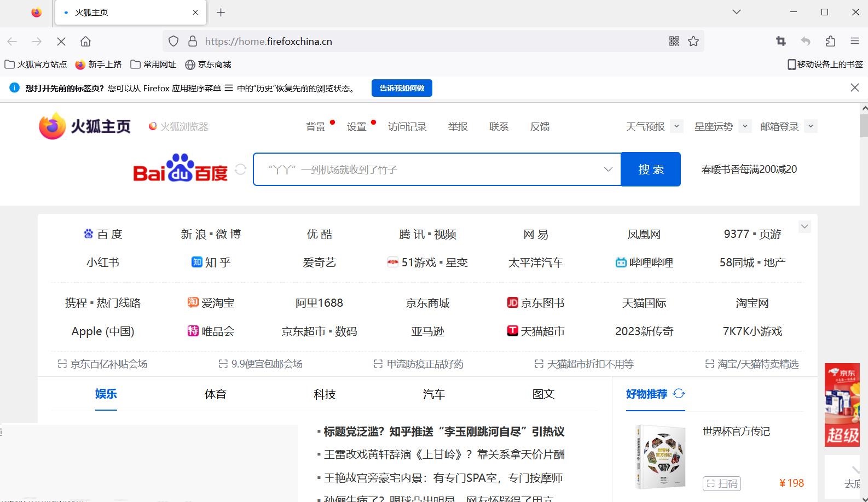The image size is (868, 502).
Task: Show the page QR code
Action: click(674, 42)
